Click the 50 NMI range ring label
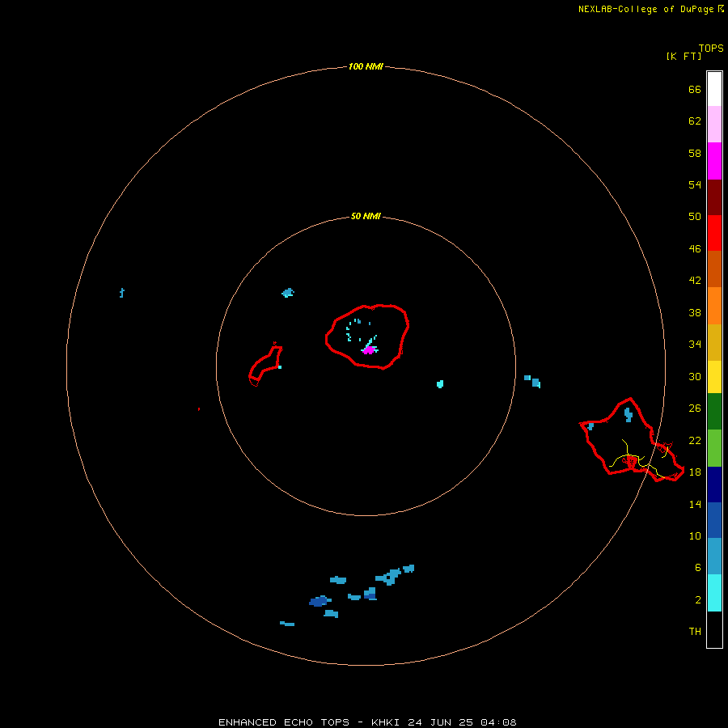This screenshot has height=728, width=728. [366, 216]
